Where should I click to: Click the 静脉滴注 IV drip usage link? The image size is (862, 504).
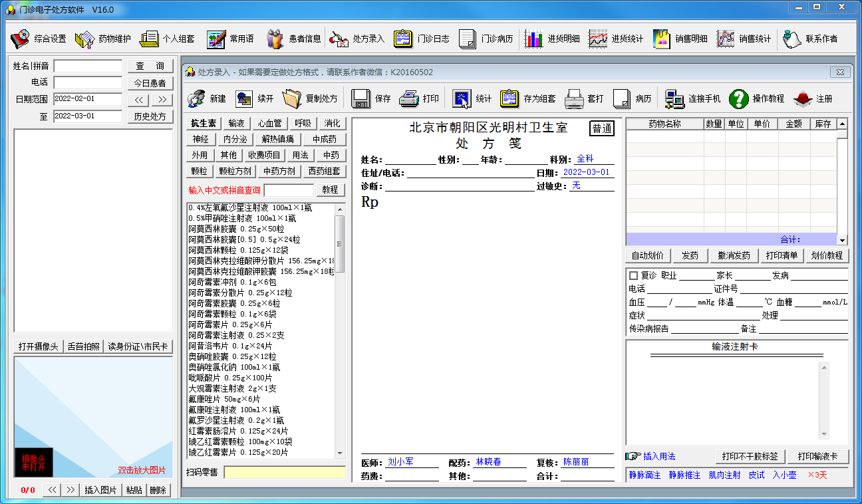coord(645,475)
